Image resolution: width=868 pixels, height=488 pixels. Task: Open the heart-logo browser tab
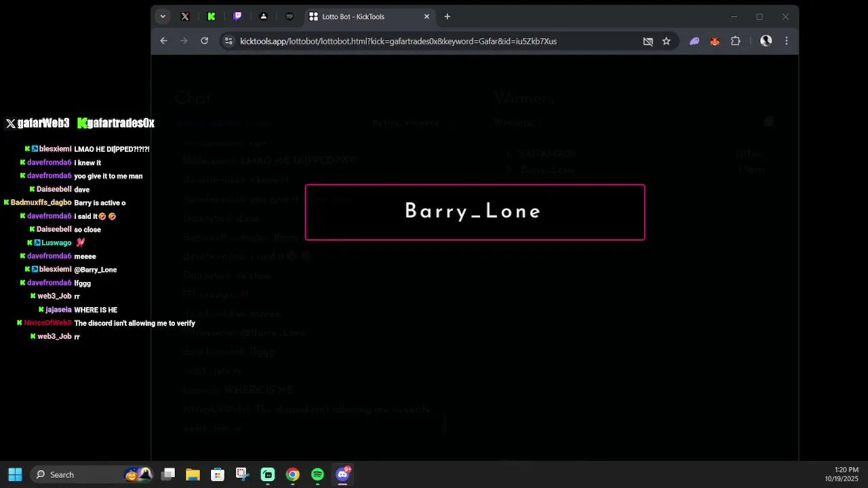(290, 16)
